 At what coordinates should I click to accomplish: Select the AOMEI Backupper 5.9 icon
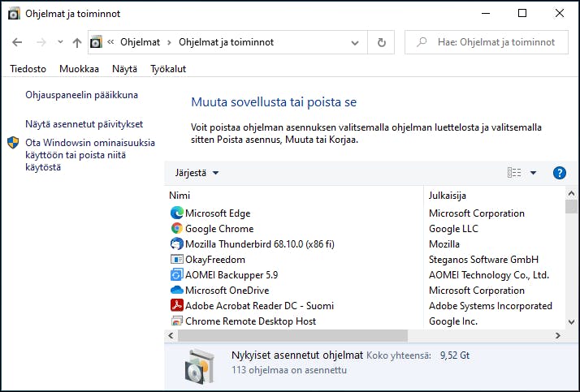pos(177,275)
